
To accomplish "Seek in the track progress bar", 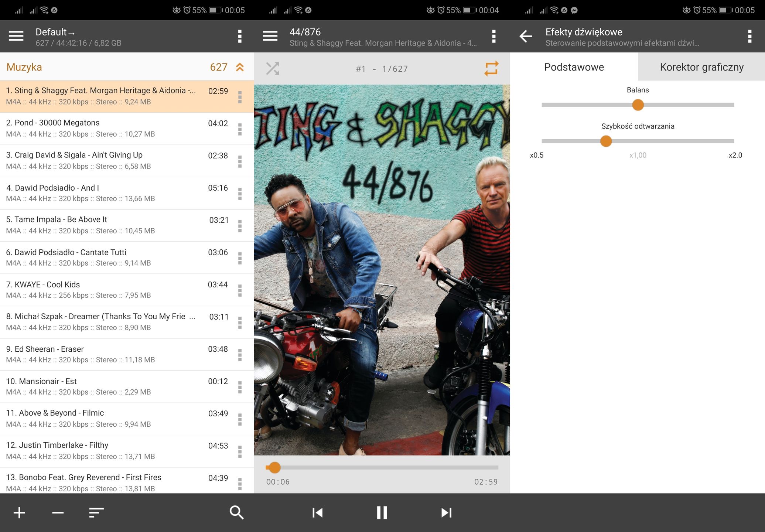I will [382, 468].
